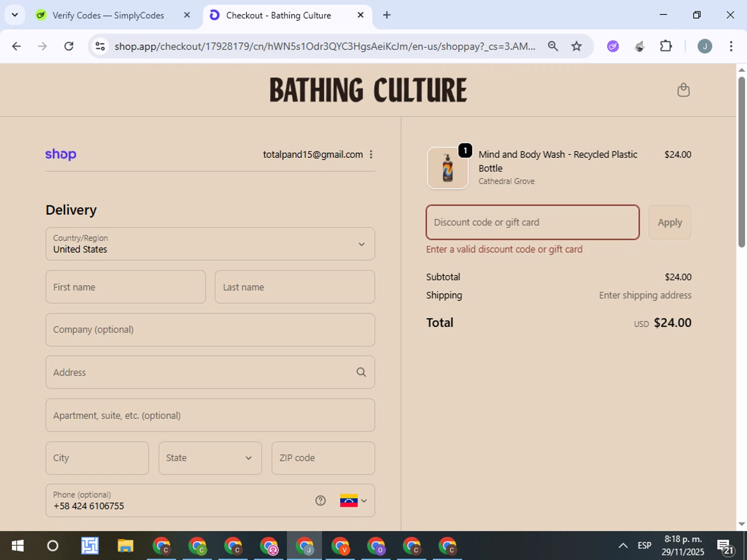Image resolution: width=747 pixels, height=560 pixels.
Task: Open the purple extension icon in the toolbar
Action: (613, 46)
